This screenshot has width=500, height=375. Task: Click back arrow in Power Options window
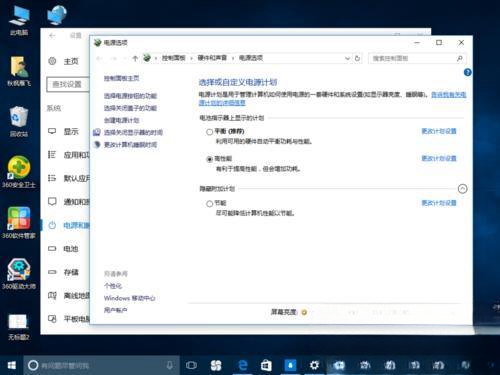tap(99, 58)
